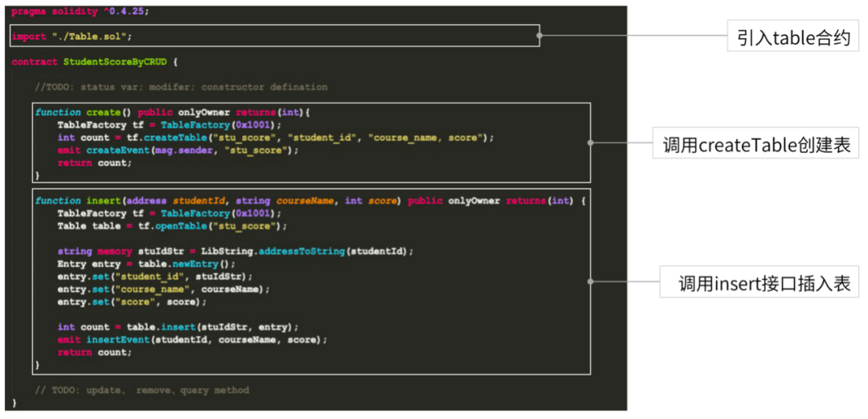Click the TODO status var comment line

[x=181, y=87]
